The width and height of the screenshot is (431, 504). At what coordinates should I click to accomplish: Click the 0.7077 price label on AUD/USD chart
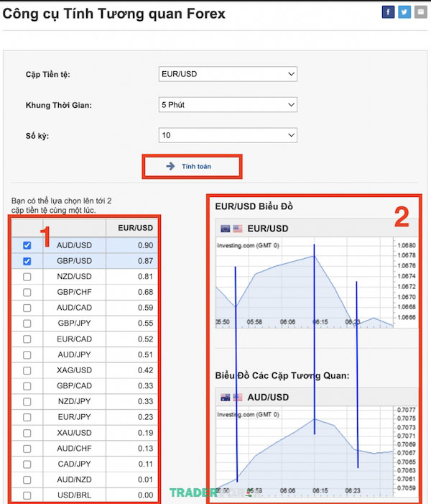pos(407,410)
